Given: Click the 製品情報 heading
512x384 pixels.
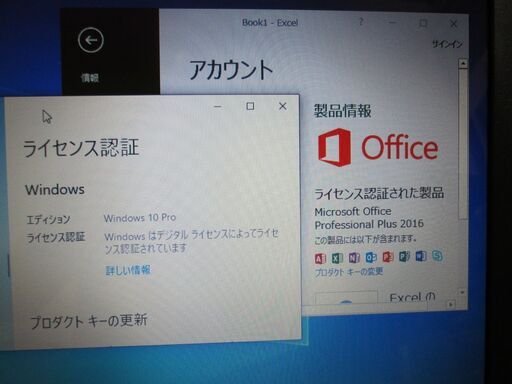Looking at the screenshot, I should tap(343, 111).
